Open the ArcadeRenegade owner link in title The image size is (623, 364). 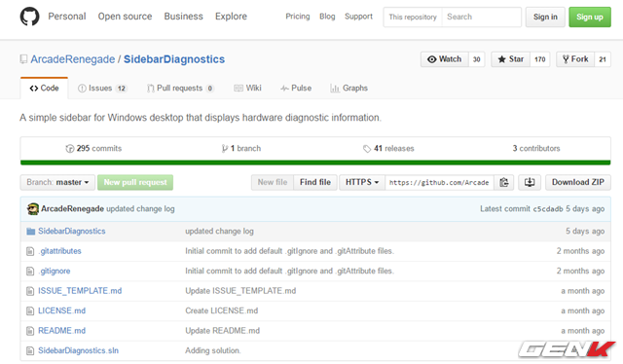pyautogui.click(x=73, y=59)
